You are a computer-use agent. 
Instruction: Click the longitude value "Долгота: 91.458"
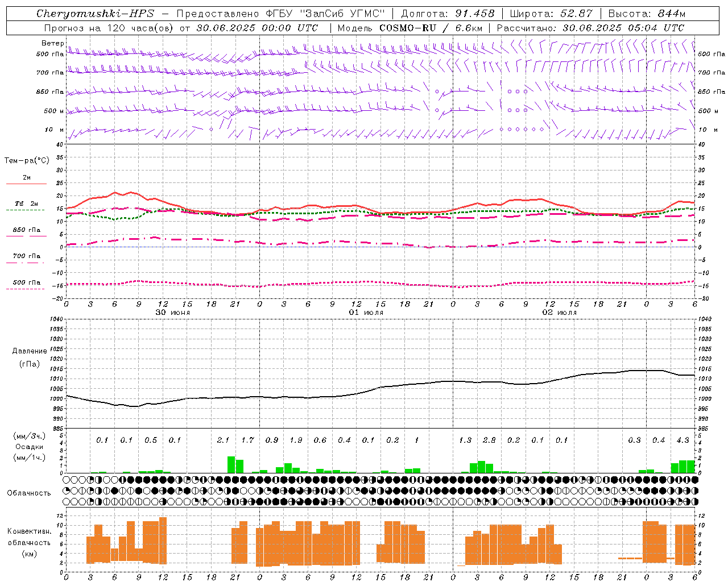coord(448,14)
